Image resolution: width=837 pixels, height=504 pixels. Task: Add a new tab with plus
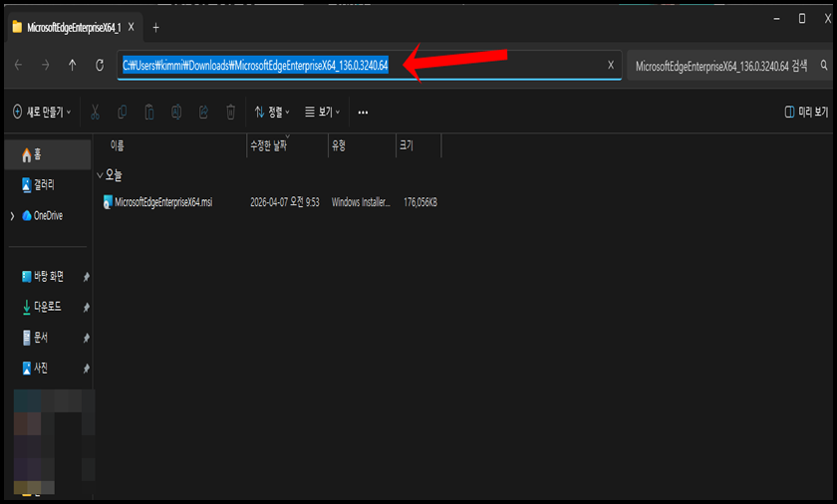tap(155, 27)
